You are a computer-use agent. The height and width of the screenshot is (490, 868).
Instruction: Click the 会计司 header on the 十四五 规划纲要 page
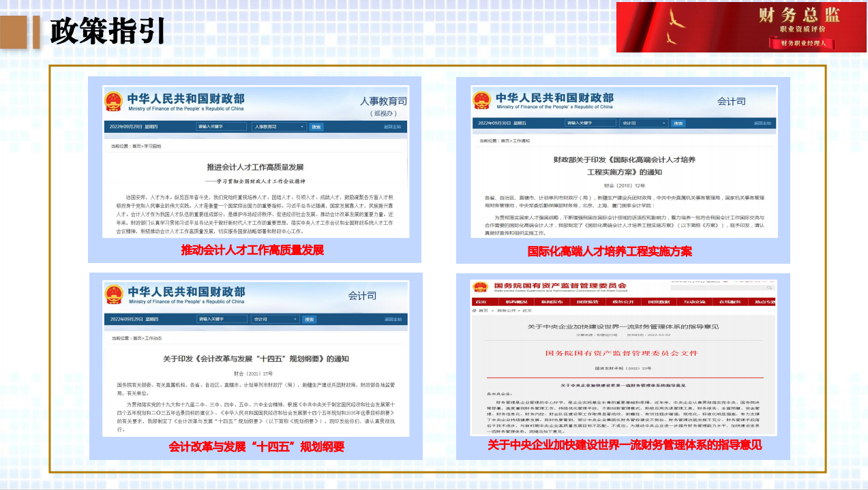pyautogui.click(x=362, y=296)
